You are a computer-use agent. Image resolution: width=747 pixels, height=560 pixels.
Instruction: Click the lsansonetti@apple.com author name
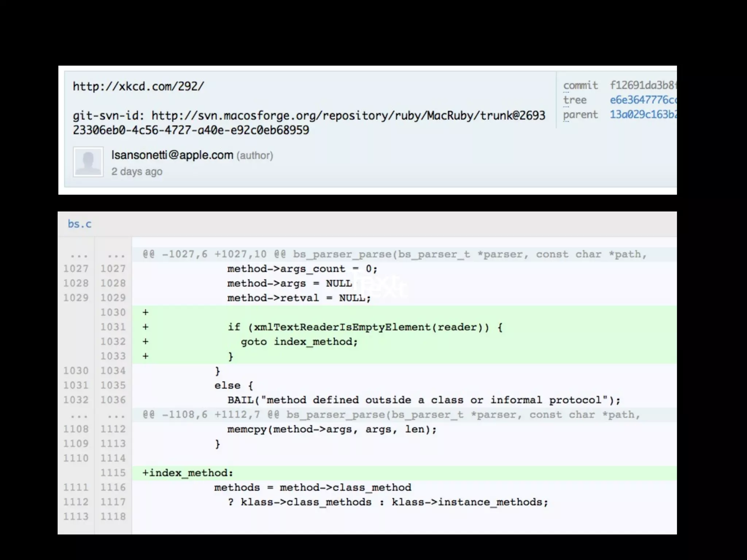[172, 155]
